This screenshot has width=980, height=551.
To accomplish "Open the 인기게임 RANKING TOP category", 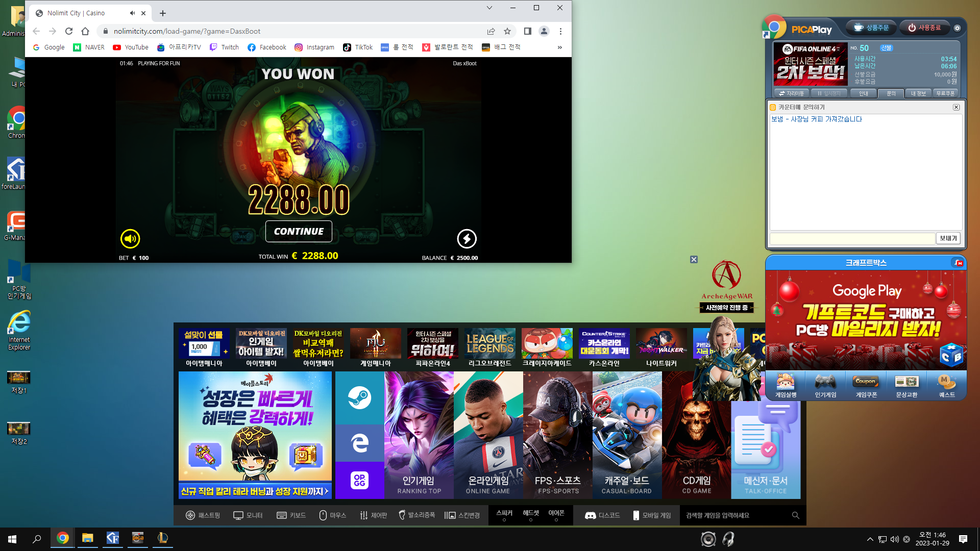I will (419, 435).
